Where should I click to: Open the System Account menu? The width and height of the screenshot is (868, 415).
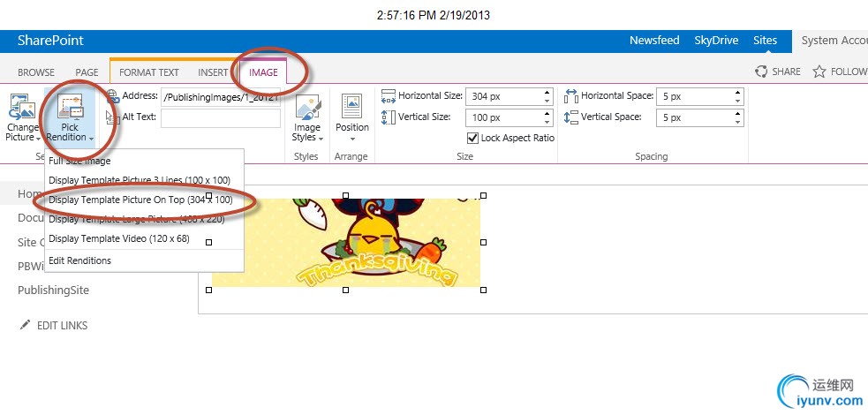point(834,41)
